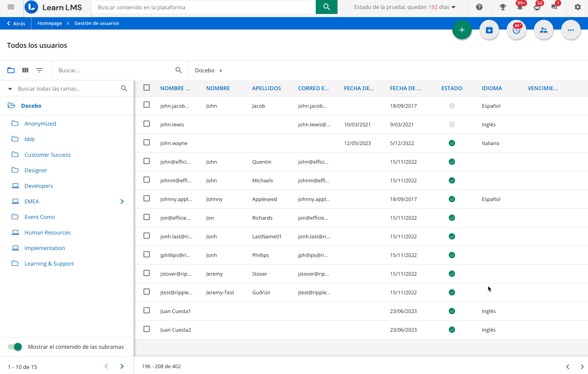The width and height of the screenshot is (588, 374).
Task: Sort by CORREO E... column header
Action: [x=313, y=88]
